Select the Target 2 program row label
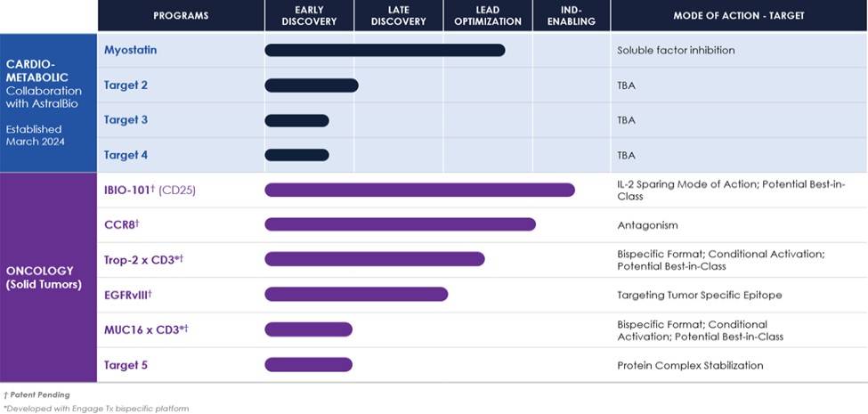The image size is (868, 414). pos(126,85)
